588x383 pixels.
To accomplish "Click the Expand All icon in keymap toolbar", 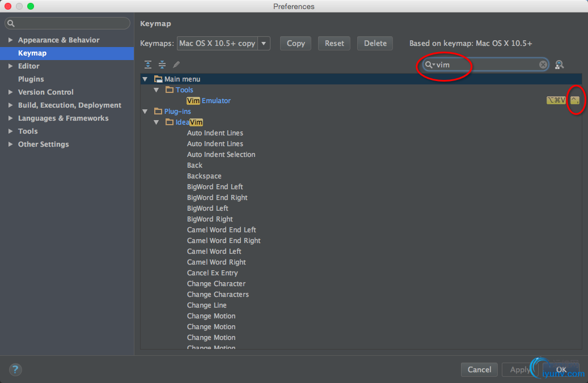I will [x=148, y=65].
